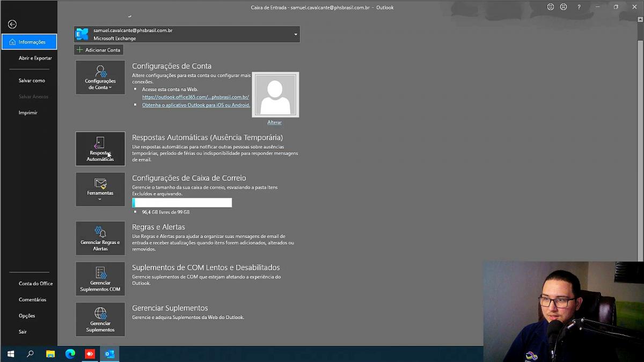Open Conta do Office page

pos(35,283)
